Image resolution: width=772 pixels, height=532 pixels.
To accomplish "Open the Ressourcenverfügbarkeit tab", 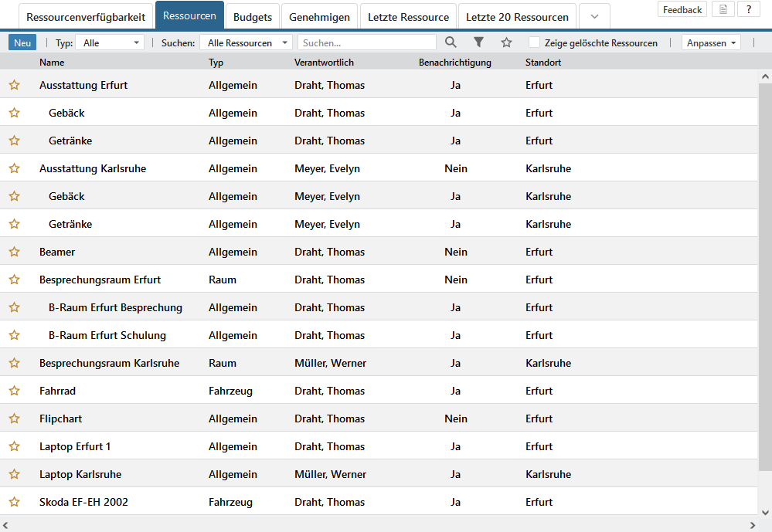I will 86,17.
